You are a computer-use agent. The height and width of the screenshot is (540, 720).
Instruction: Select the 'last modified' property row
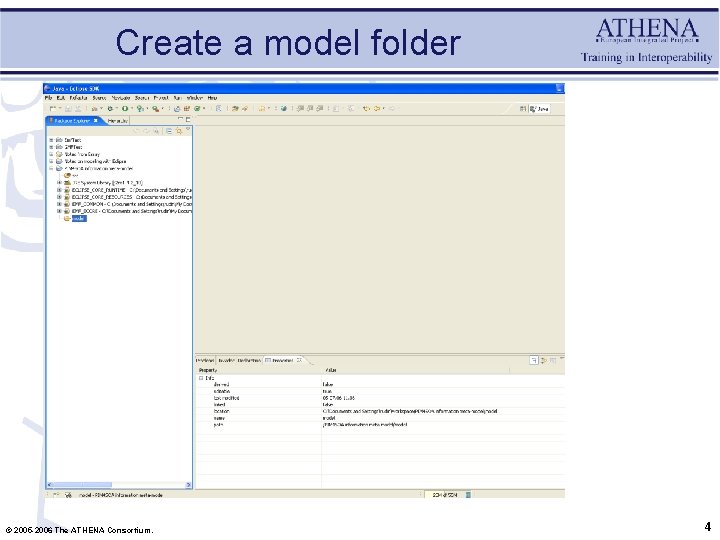click(380, 398)
